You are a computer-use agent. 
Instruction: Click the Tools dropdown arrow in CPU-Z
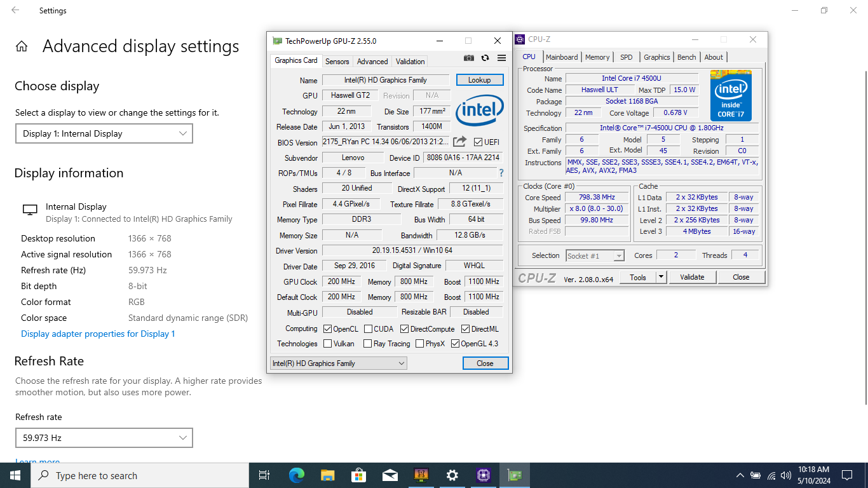coord(661,277)
